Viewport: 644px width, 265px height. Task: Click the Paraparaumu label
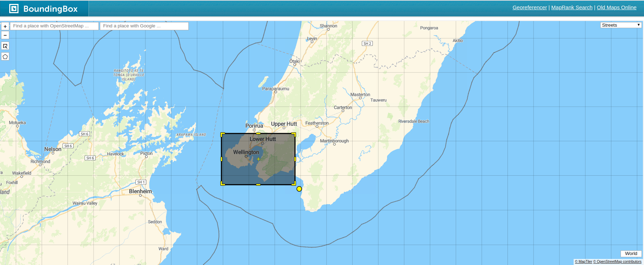(276, 89)
